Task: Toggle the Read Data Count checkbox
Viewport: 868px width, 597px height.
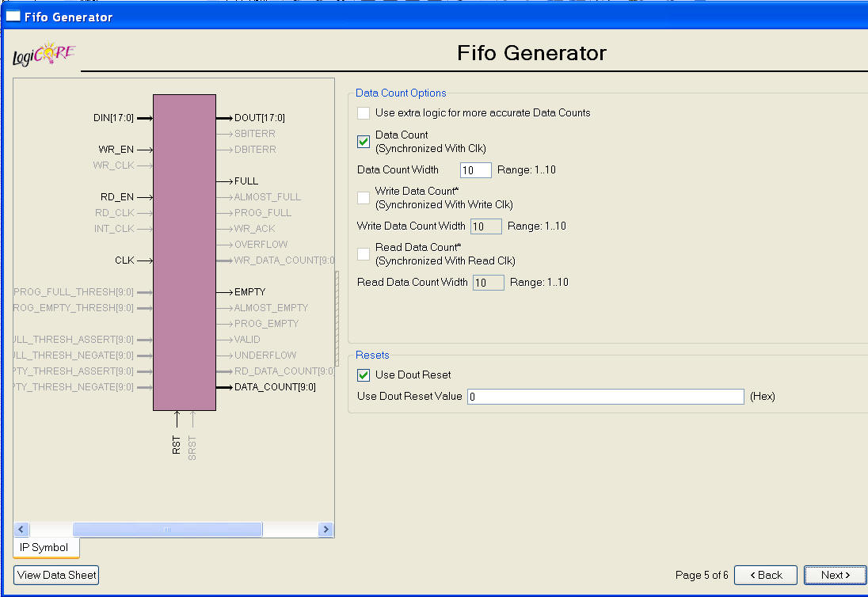Action: [364, 254]
